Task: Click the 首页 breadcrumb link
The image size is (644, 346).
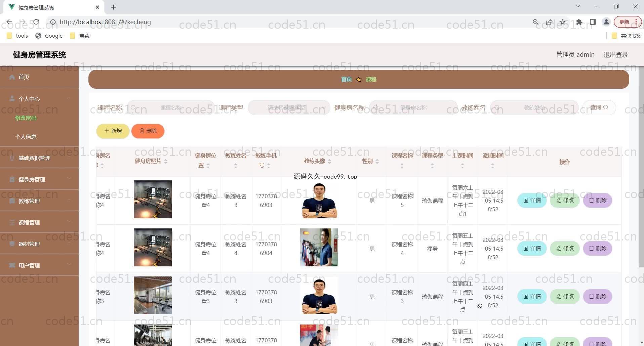Action: [x=346, y=79]
